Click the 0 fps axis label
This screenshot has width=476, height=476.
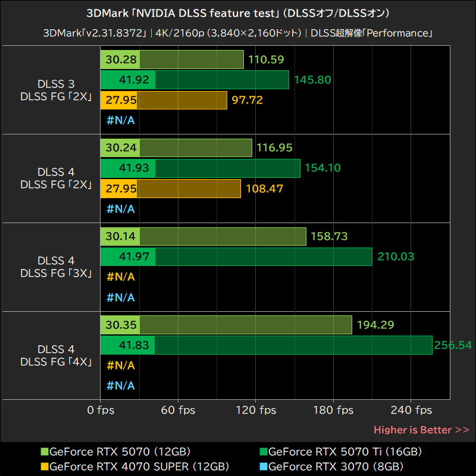coord(100,410)
